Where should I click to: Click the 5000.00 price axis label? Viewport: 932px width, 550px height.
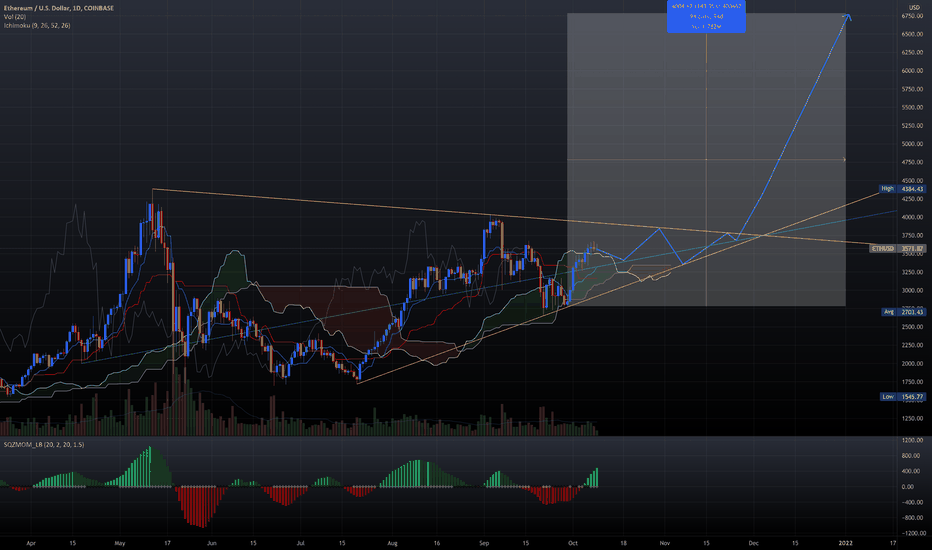[912, 144]
